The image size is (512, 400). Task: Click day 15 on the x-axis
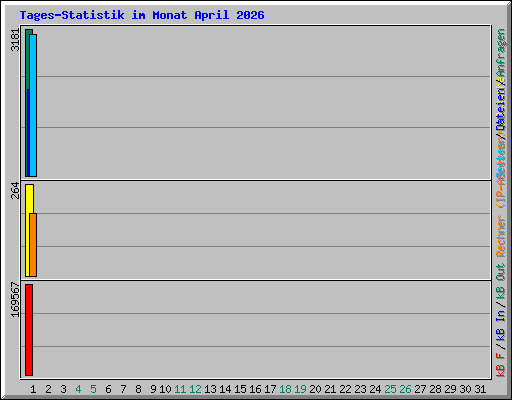(240, 389)
